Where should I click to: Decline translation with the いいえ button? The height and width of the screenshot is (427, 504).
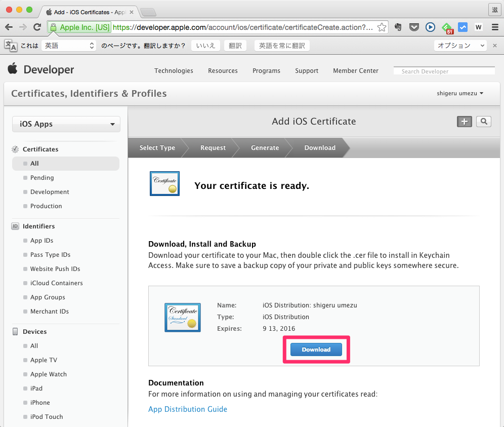206,46
